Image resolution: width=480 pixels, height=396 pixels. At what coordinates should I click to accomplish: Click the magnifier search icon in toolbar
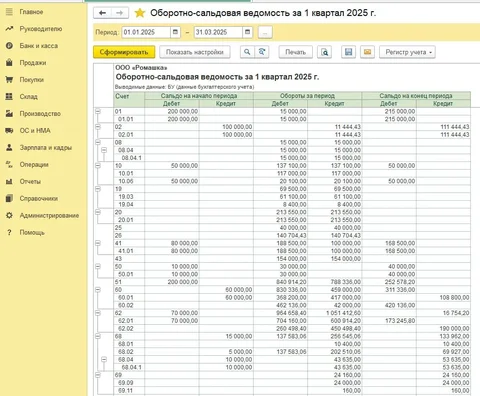point(247,52)
